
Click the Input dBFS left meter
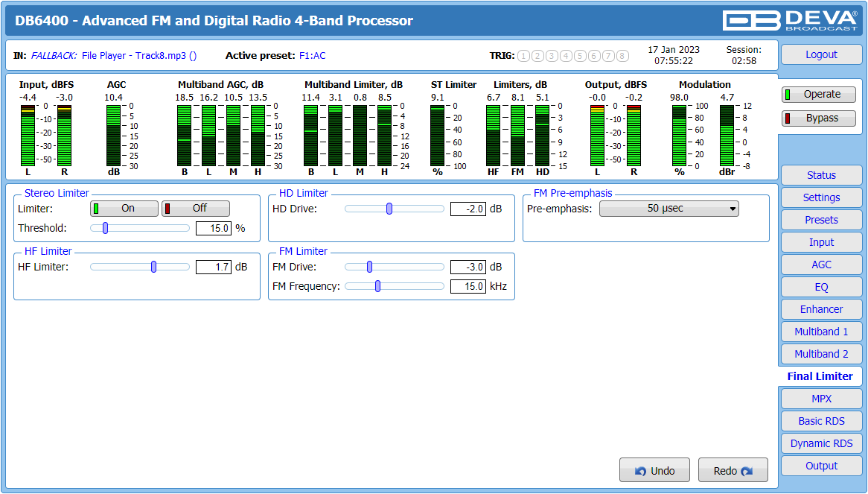point(28,136)
